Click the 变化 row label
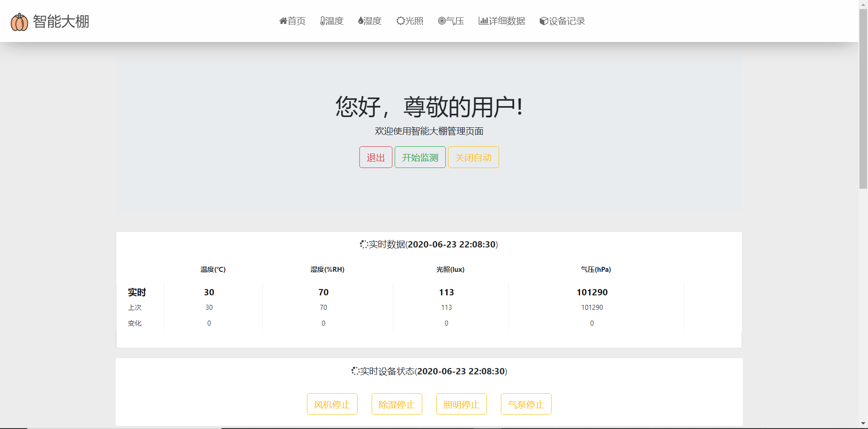Screen dimensions: 868x429 (135, 323)
